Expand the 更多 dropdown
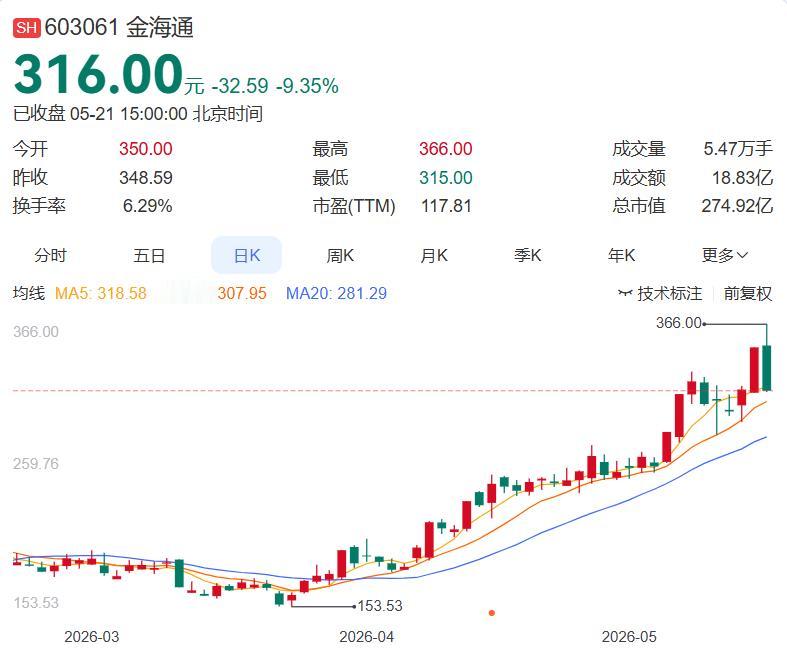This screenshot has width=787, height=658. tap(725, 255)
